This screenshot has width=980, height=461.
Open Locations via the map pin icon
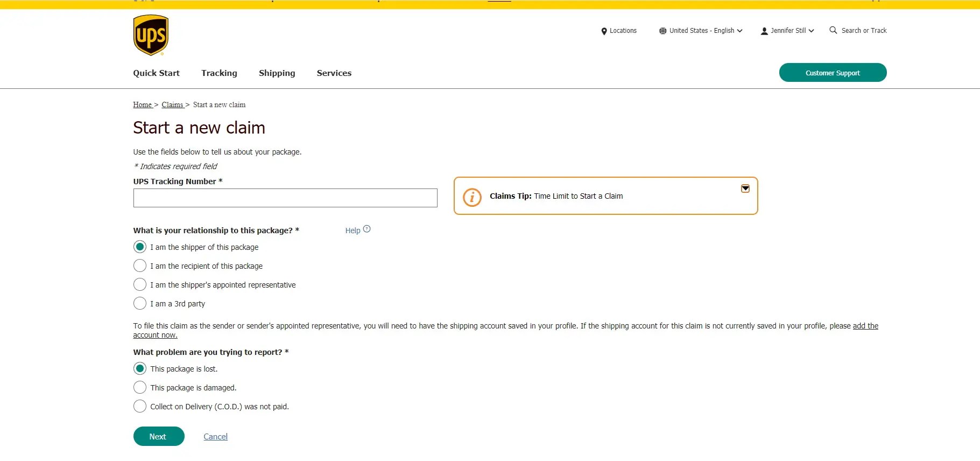(x=604, y=31)
